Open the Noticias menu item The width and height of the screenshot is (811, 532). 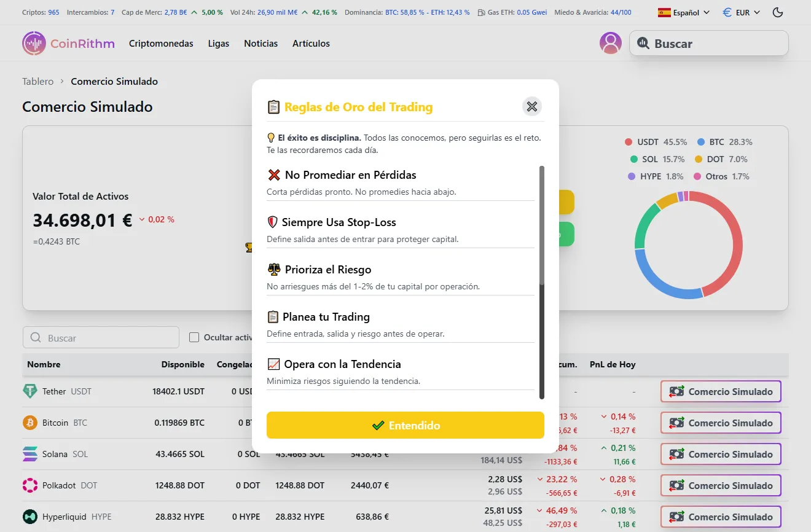(261, 43)
